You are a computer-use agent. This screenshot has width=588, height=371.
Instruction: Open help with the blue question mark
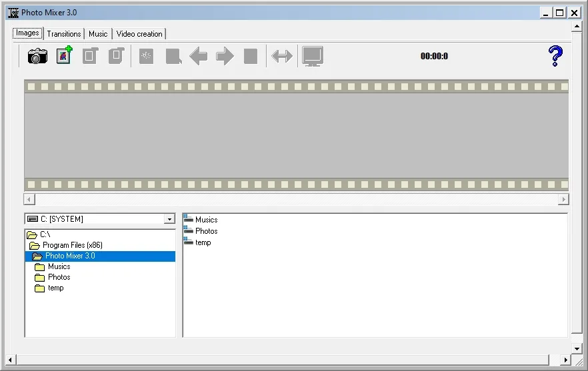click(555, 56)
